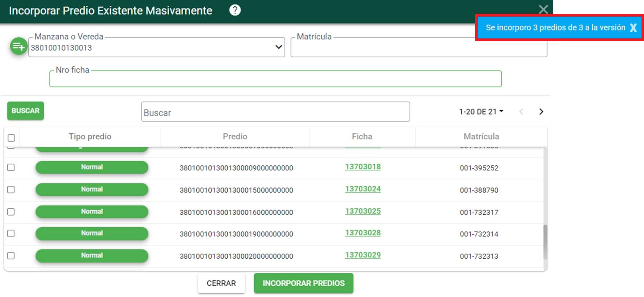Check the row for ficha 13703018
The image size is (644, 297).
(11, 168)
